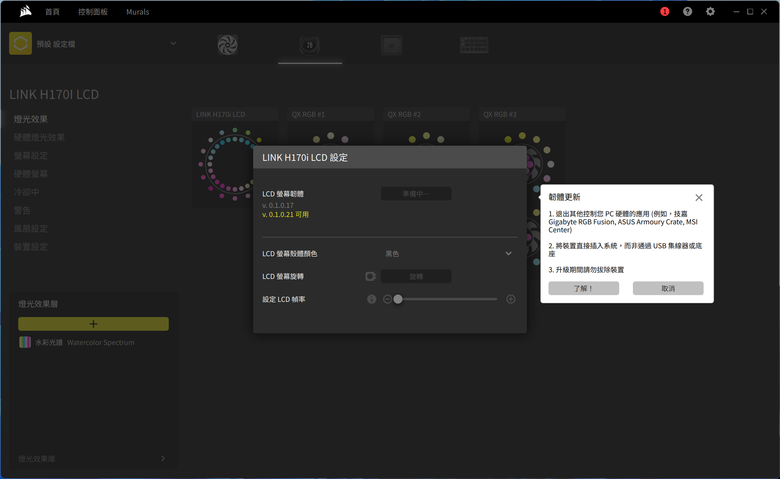Image resolution: width=780 pixels, height=479 pixels.
Task: Maximize the iCUE window
Action: tap(750, 11)
